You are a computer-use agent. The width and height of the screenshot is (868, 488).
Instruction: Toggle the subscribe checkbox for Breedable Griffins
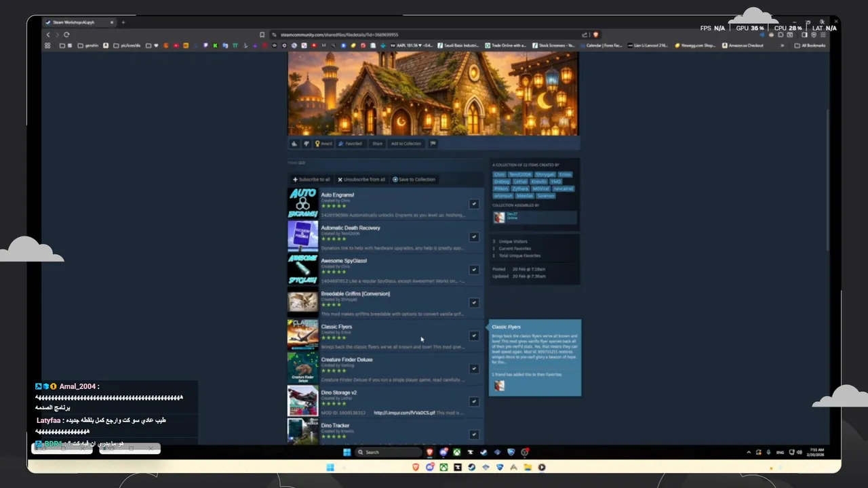pyautogui.click(x=474, y=303)
